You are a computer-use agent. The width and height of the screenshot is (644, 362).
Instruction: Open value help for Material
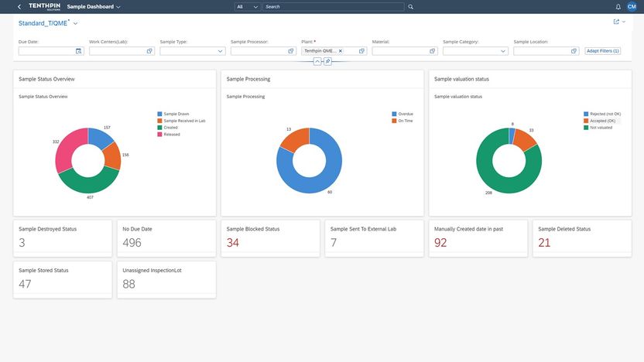(433, 51)
